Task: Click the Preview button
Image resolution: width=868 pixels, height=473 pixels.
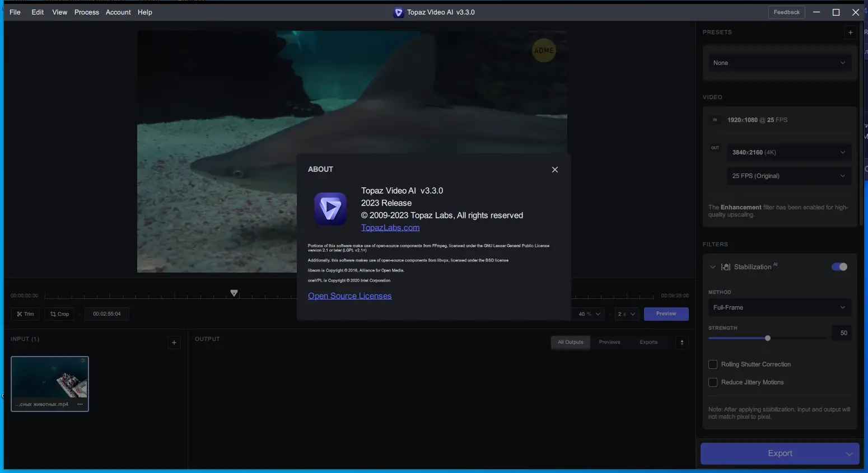Action: point(666,314)
